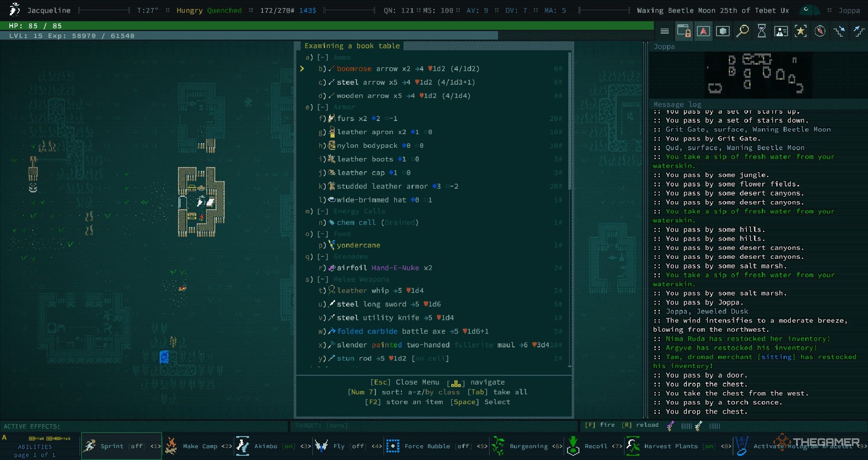868x460 pixels.
Task: Click the ascend stairs icon
Action: pyautogui.click(x=859, y=31)
